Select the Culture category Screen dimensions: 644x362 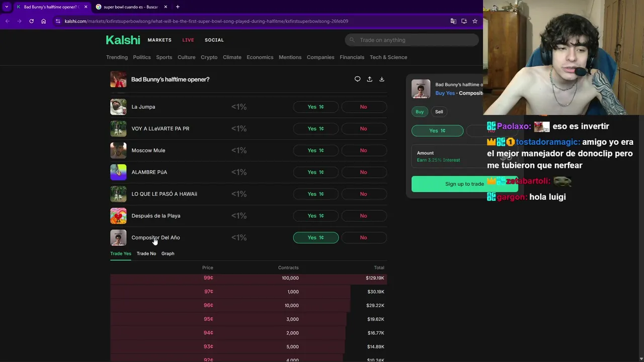coord(186,57)
